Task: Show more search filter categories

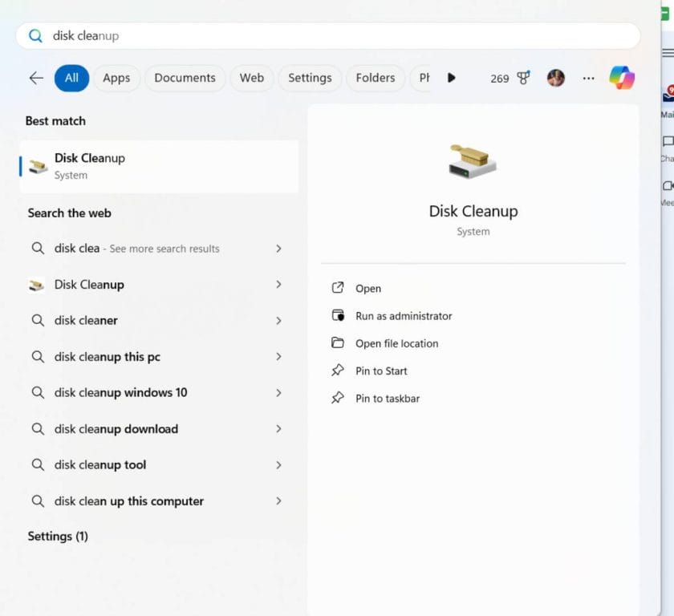Action: (x=452, y=78)
